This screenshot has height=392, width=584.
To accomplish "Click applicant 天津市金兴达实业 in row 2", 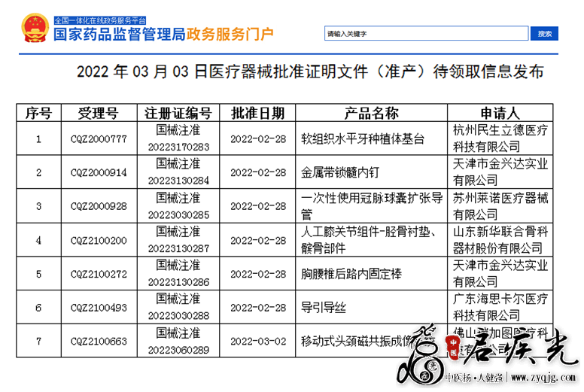I will (x=500, y=164).
